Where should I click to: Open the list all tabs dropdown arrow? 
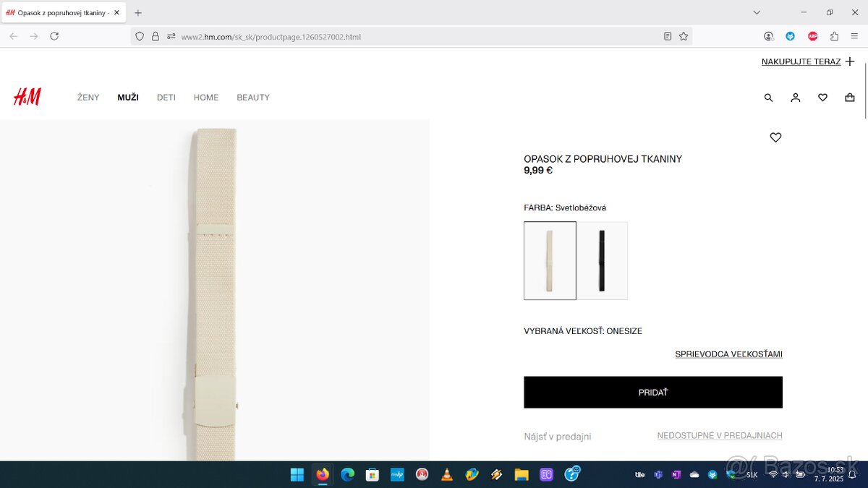[x=757, y=12]
